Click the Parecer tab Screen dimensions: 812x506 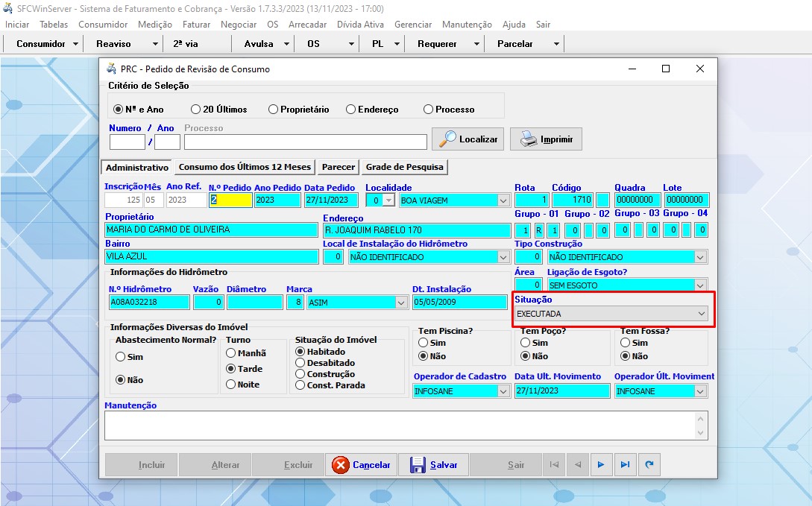(339, 167)
